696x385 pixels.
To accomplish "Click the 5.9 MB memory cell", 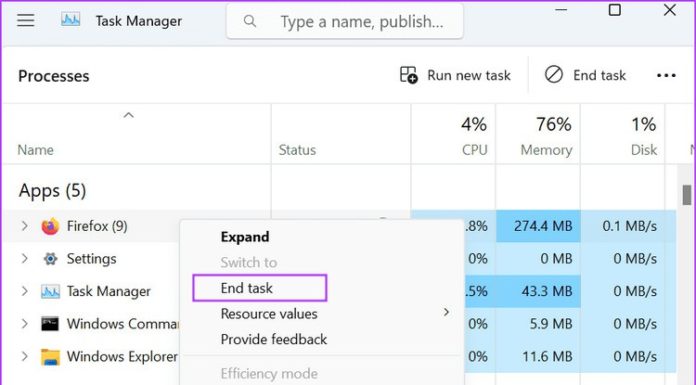I will [x=538, y=324].
